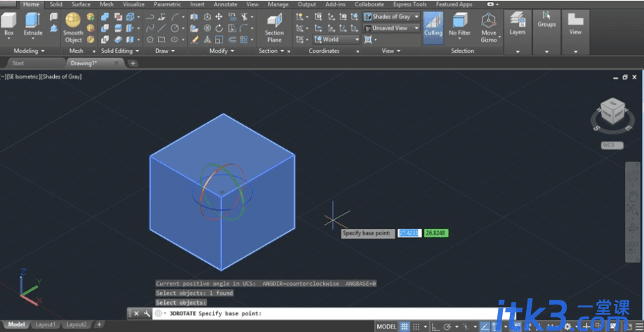Select the Extrude tool

click(33, 25)
